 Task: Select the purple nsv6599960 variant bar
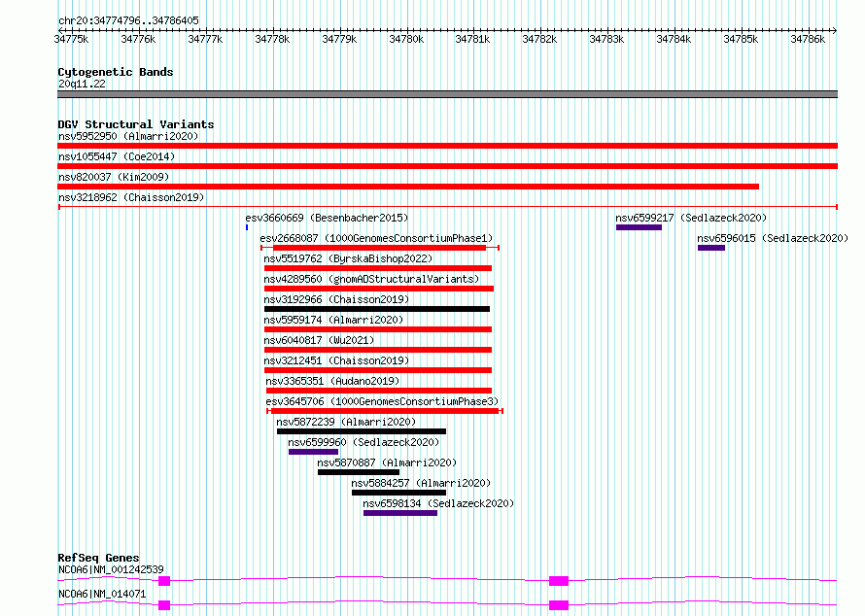[313, 452]
